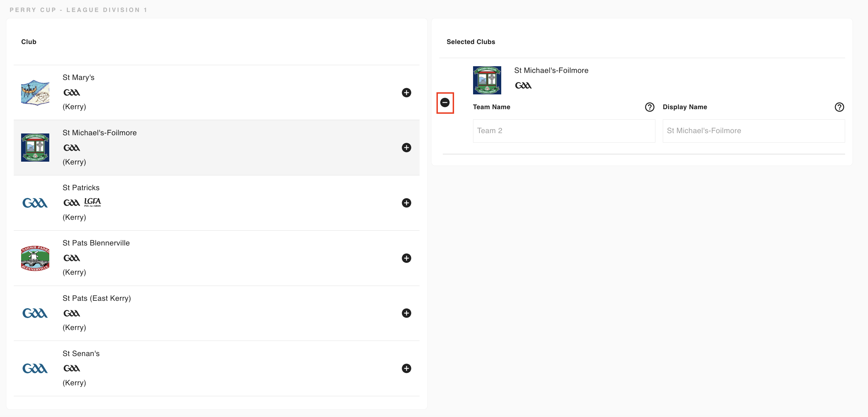The height and width of the screenshot is (417, 868).
Task: Click the Team Name input field
Action: point(564,131)
